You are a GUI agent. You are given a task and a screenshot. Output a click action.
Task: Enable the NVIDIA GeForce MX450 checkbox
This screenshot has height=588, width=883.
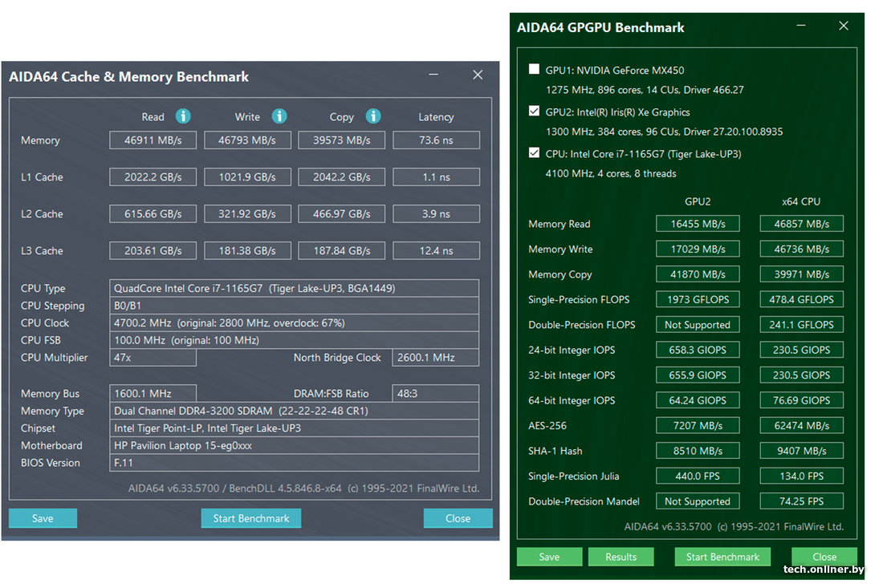point(535,70)
